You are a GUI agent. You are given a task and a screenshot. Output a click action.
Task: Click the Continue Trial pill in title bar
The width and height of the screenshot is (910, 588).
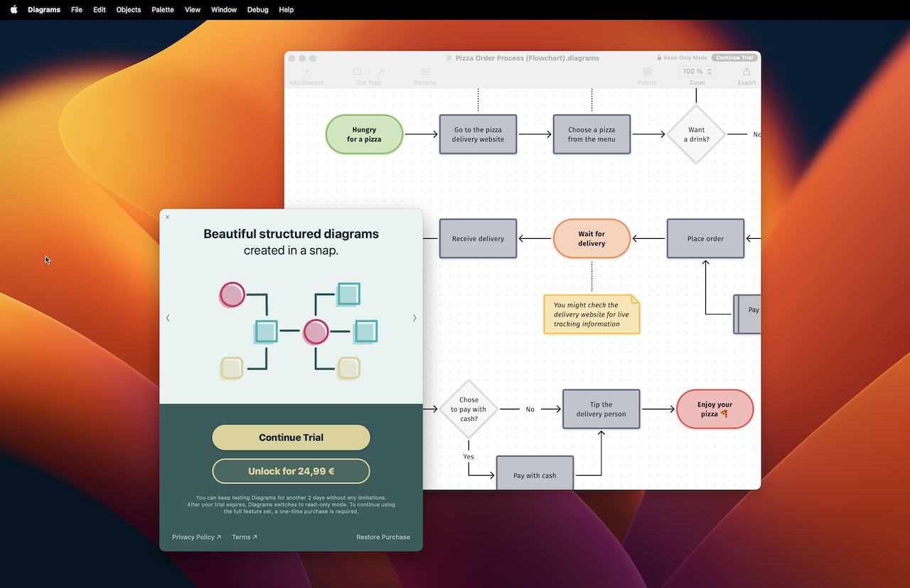coord(734,58)
